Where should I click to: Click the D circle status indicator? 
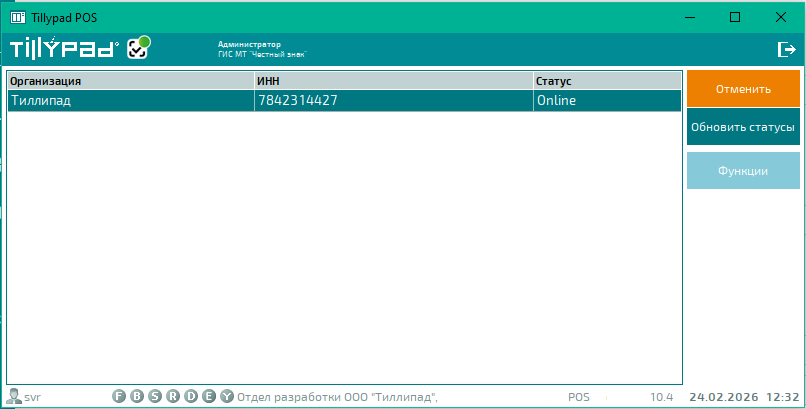(191, 397)
